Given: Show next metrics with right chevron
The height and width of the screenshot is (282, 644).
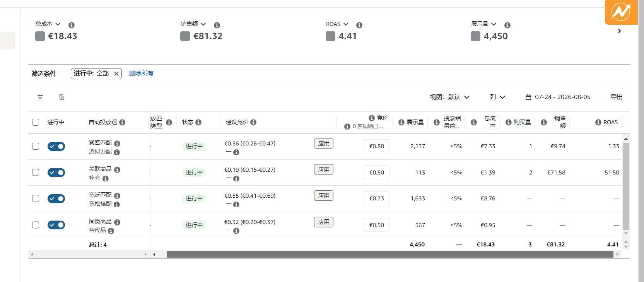Looking at the screenshot, I should [x=619, y=31].
